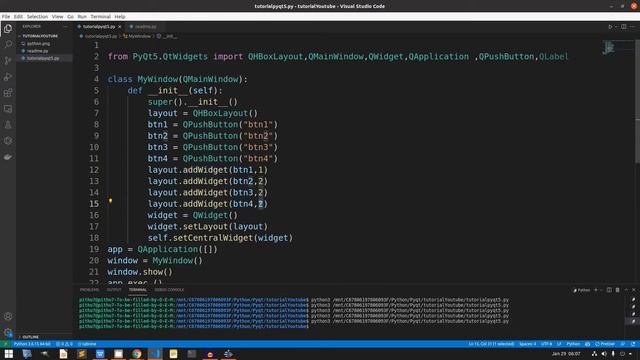Open Google Chrome from the taskbar
The image size is (640, 360).
(137, 353)
